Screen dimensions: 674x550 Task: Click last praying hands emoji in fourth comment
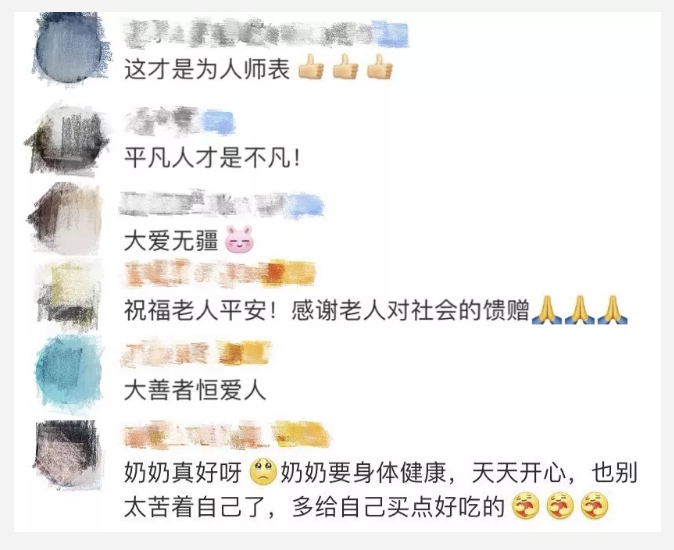[x=613, y=309]
